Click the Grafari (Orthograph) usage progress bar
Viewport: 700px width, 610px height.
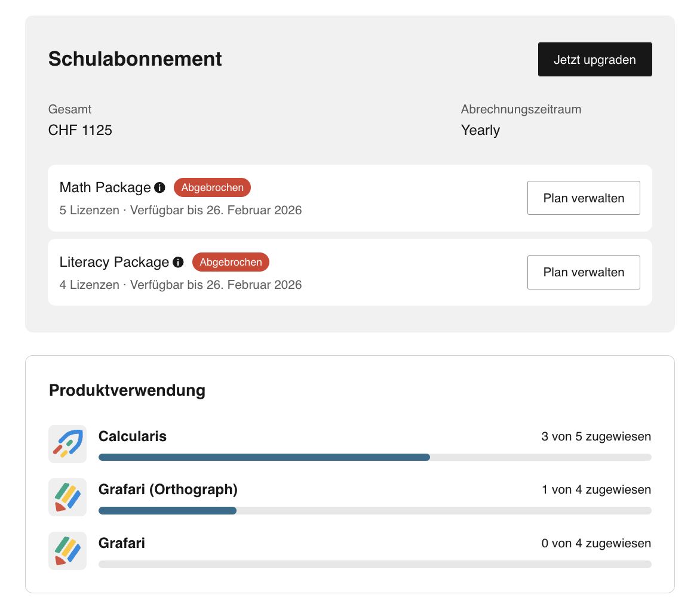[x=374, y=511]
